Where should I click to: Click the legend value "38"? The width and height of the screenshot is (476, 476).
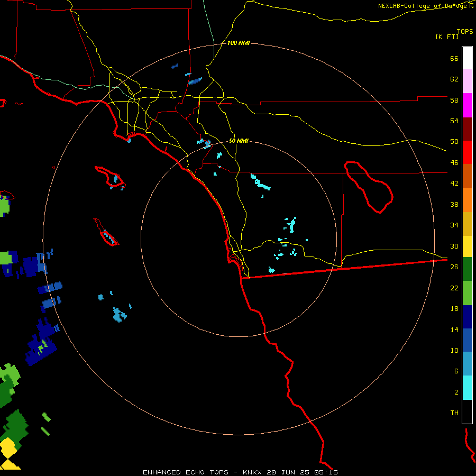tap(454, 204)
